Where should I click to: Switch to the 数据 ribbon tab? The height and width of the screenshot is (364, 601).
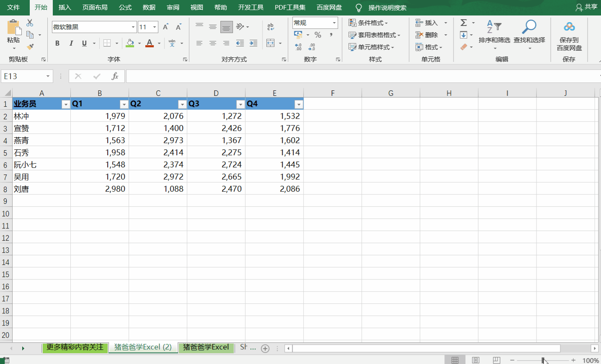149,8
